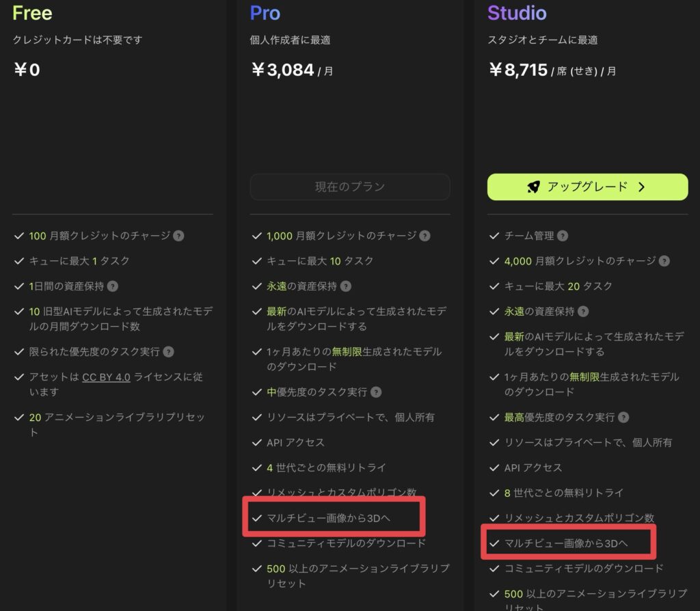Viewport: 700px width, 611px height.
Task: Click Pro リソースはプライベートで、個人所有 feature
Action: pos(351,418)
